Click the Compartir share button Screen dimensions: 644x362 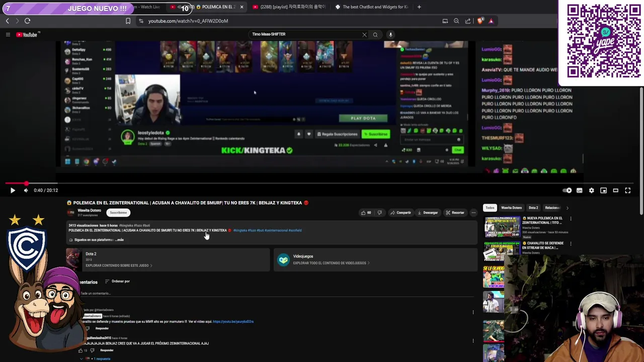click(x=400, y=213)
